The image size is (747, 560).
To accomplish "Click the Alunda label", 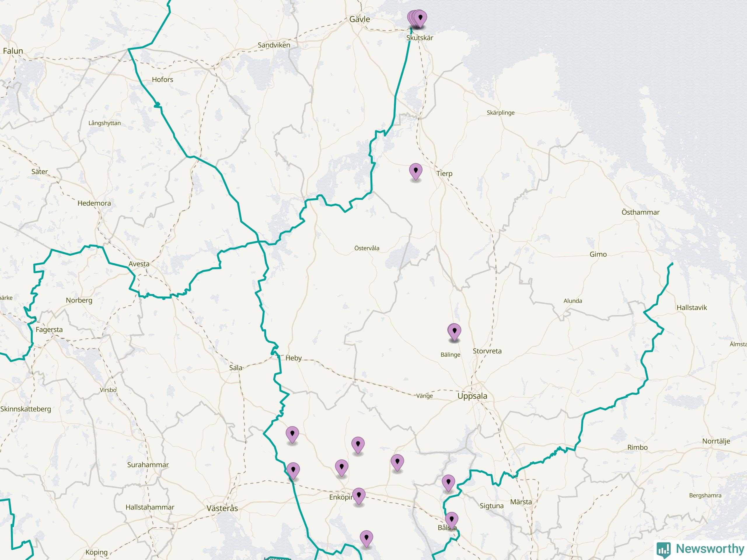I will (x=573, y=301).
